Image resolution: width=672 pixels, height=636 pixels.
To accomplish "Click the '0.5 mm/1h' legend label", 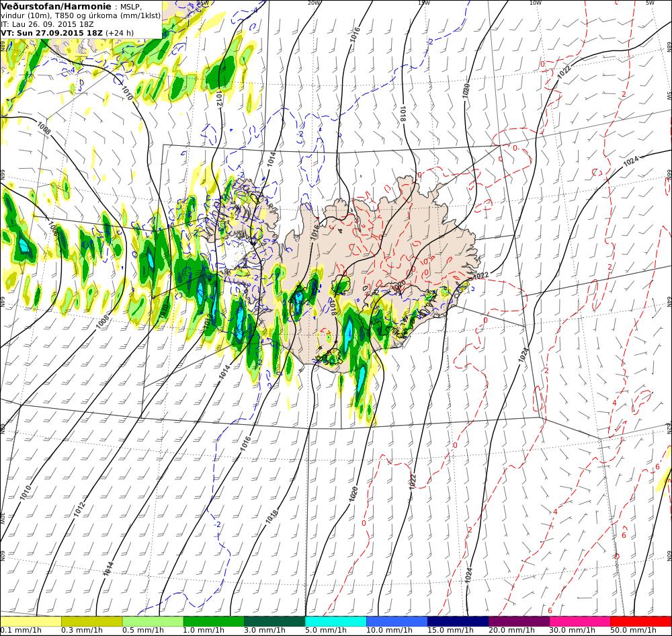I will coord(143,631).
